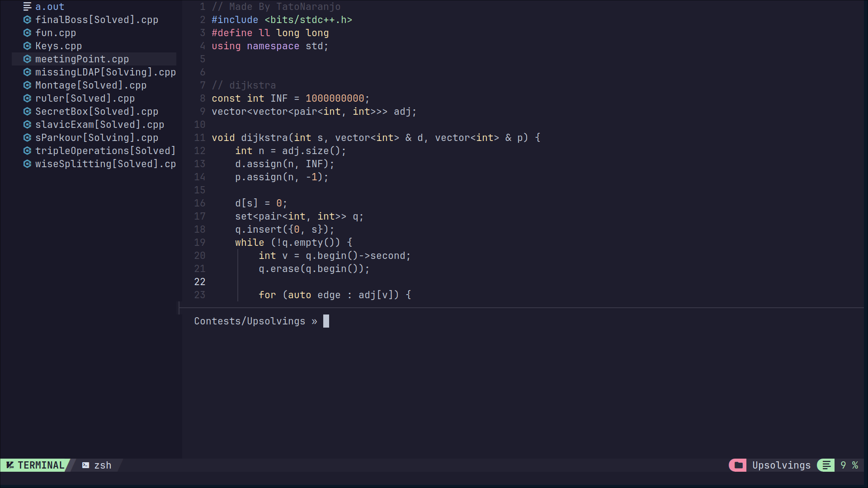Click the 'int n = adj.size();' line
The width and height of the screenshot is (868, 488).
tap(290, 151)
